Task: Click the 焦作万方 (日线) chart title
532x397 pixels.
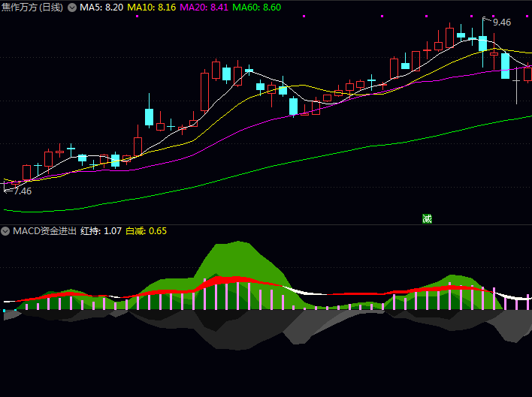Action: [32, 8]
